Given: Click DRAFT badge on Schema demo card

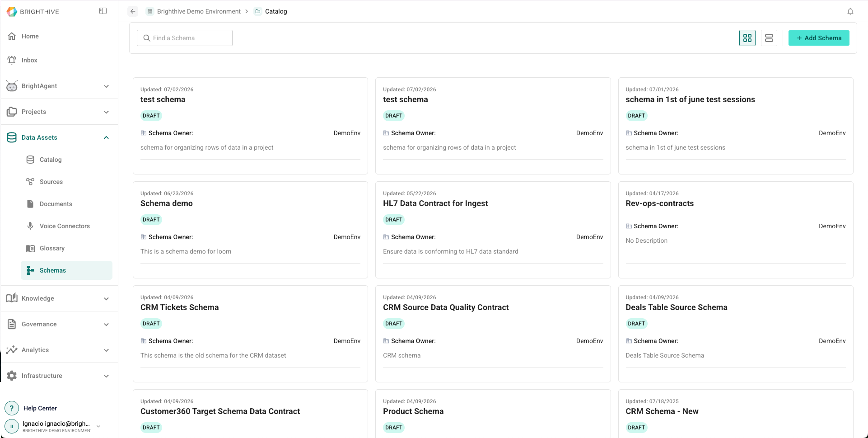Looking at the screenshot, I should 151,220.
